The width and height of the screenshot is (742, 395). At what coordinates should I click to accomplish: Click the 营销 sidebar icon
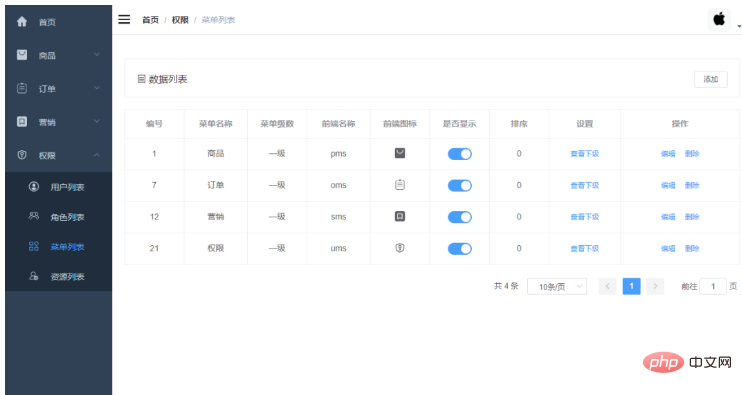pyautogui.click(x=22, y=122)
